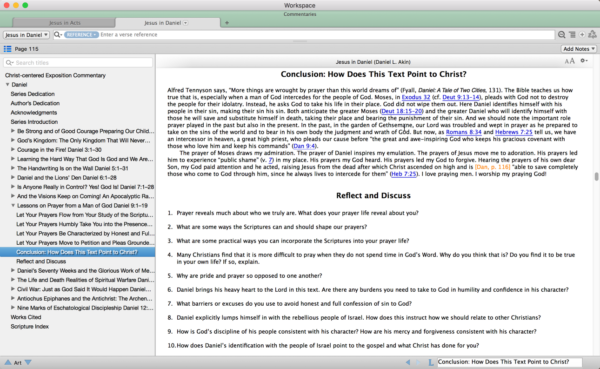Open Scripture Index entry
This screenshot has width=600, height=369.
(x=29, y=327)
